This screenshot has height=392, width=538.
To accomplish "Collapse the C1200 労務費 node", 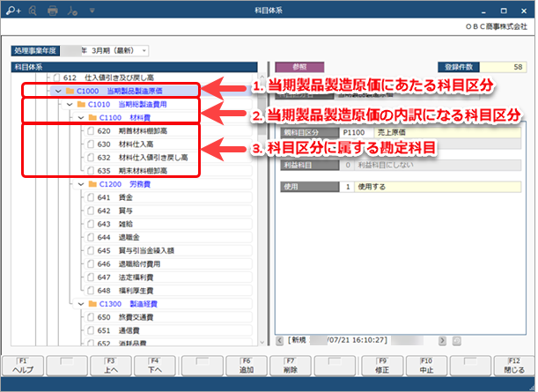I will 81,184.
